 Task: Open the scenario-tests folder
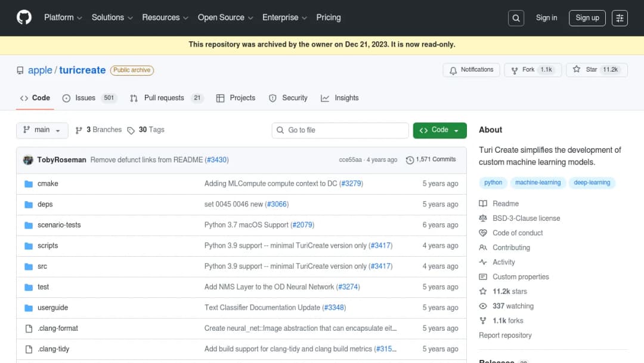click(59, 225)
